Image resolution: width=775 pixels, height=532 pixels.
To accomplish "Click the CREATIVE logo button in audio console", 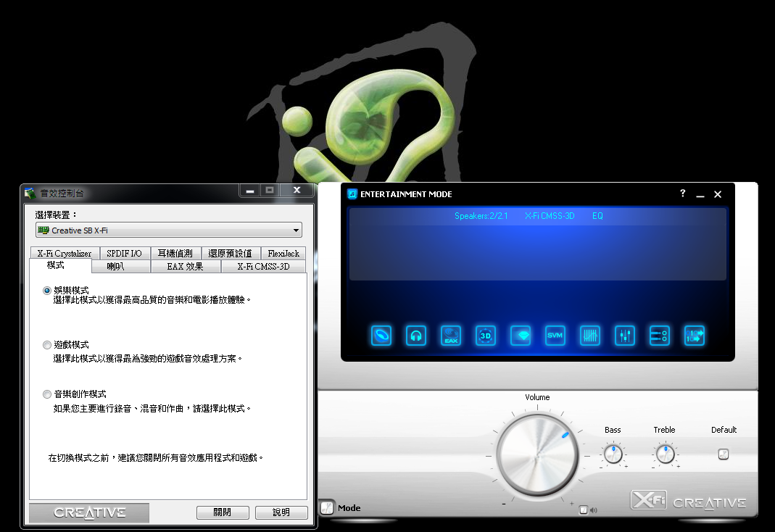I will pos(89,512).
